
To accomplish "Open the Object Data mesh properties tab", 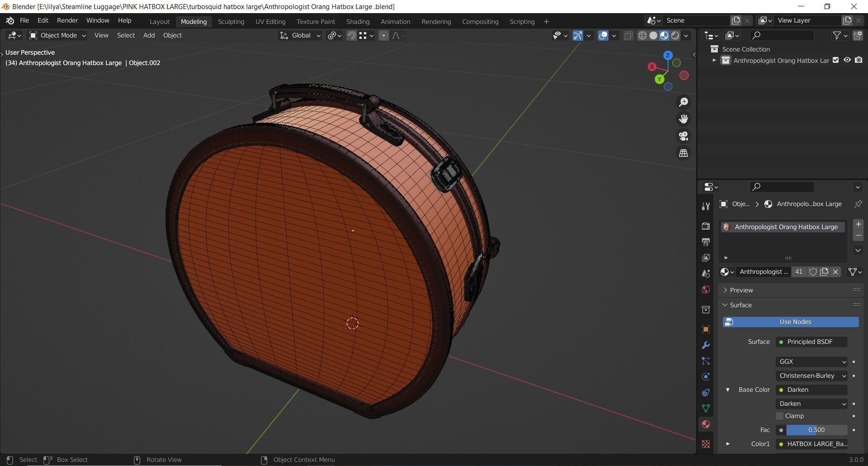I will 706,408.
